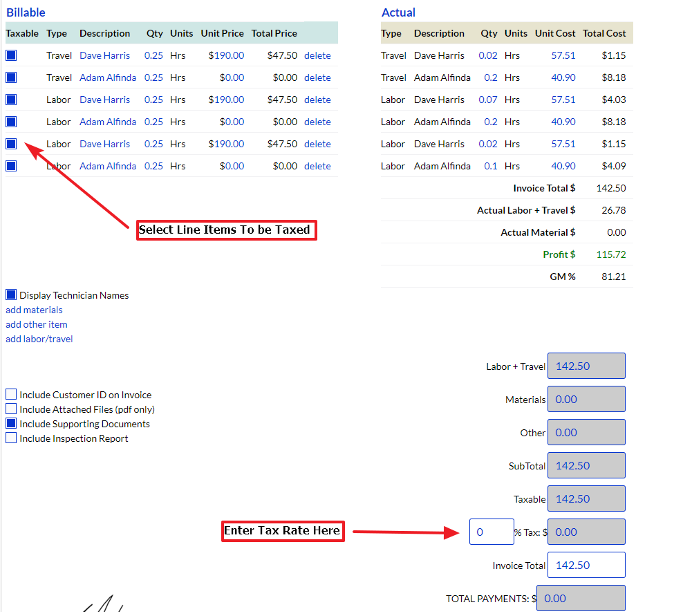683x616 pixels.
Task: Uncheck taxable box for first Dave Harris travel row
Action: coord(11,55)
